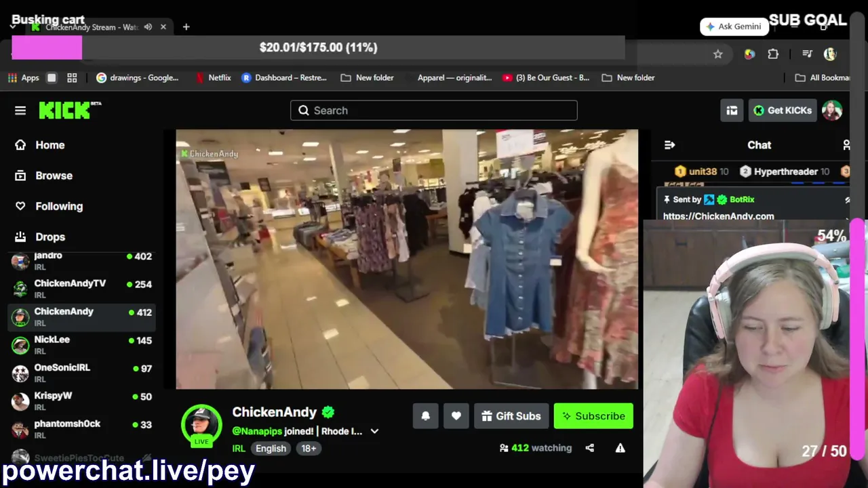Click ChickenAndy's live avatar below video
Viewport: 868px width, 488px height.
point(201,426)
